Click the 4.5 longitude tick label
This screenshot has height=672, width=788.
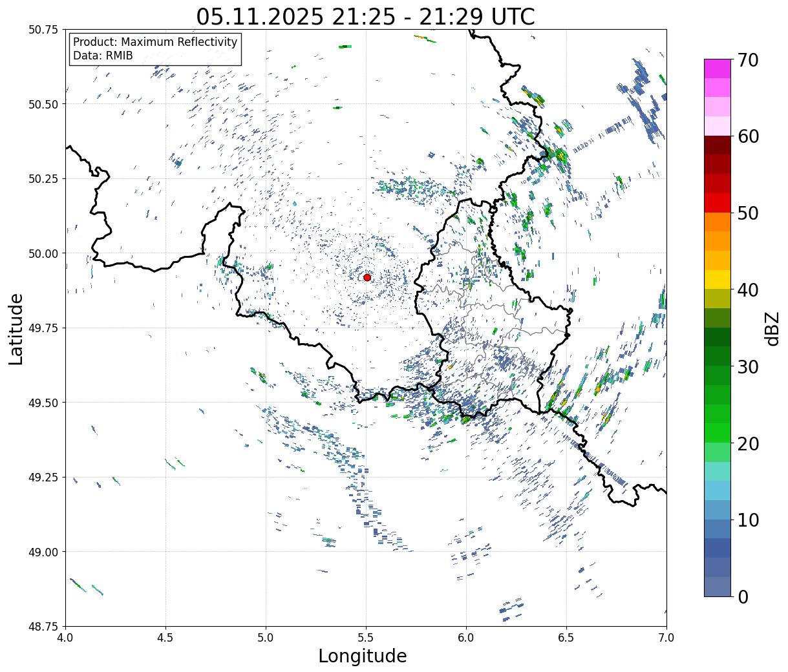click(166, 638)
